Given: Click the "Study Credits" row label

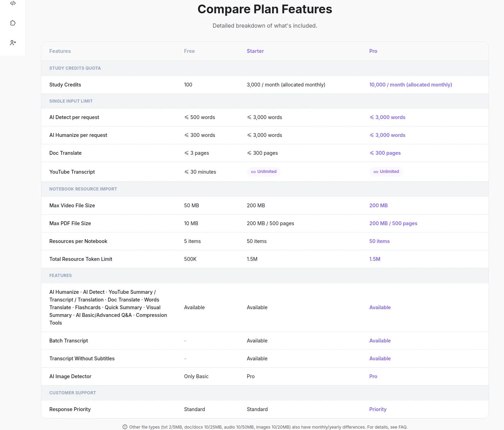Looking at the screenshot, I should click(65, 85).
